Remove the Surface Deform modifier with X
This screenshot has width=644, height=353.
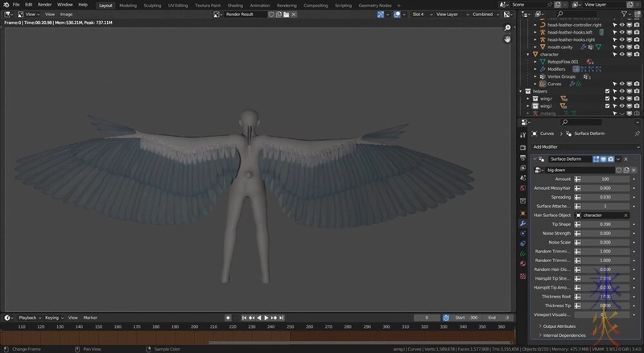coord(627,159)
